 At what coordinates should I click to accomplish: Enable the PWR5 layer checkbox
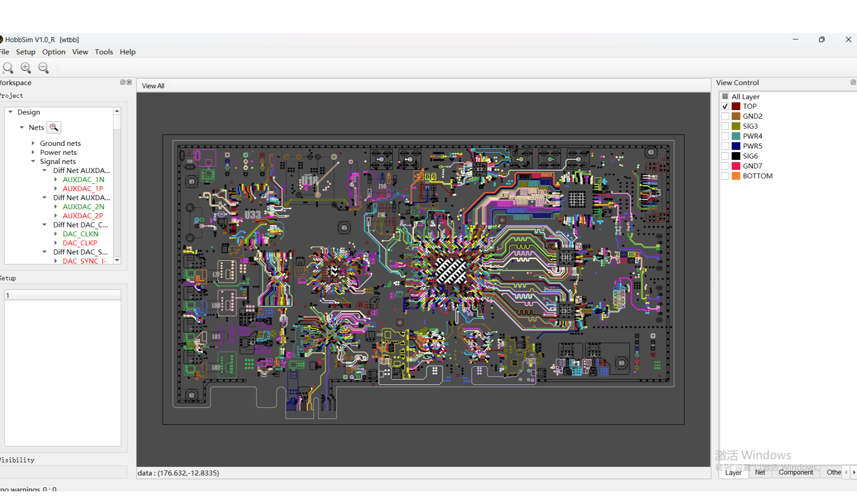click(x=725, y=146)
